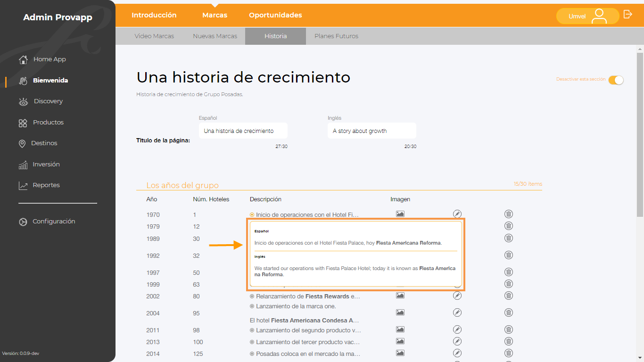Screen dimensions: 644x362
Task: Click the Los años del grupo heading
Action: click(182, 185)
